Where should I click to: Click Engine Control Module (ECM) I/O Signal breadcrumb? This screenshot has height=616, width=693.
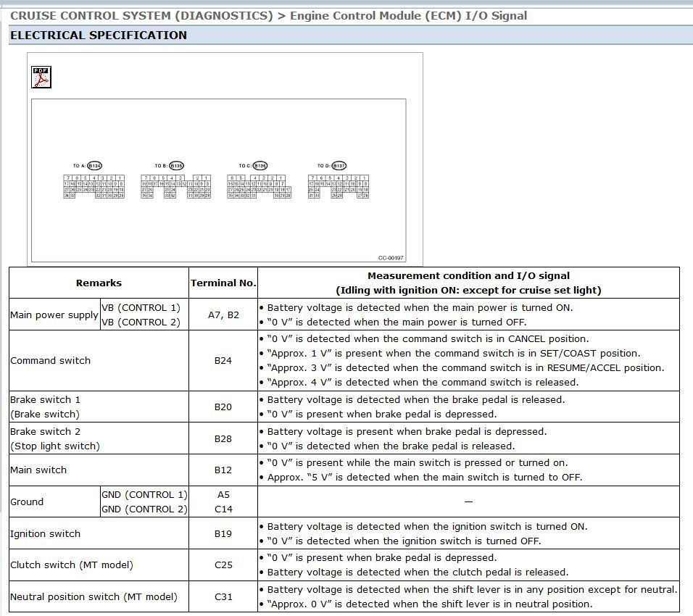408,15
